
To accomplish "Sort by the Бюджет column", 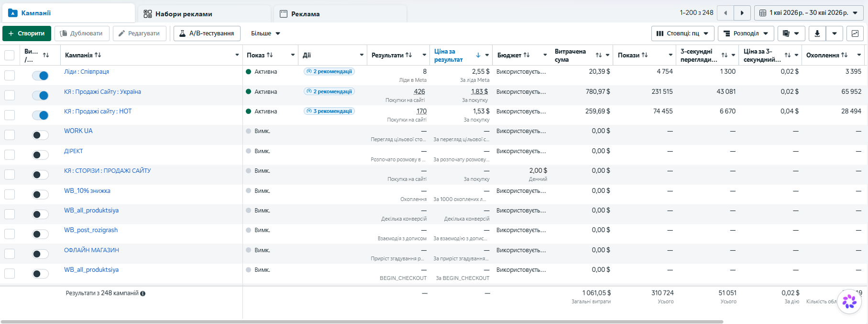I will click(527, 55).
